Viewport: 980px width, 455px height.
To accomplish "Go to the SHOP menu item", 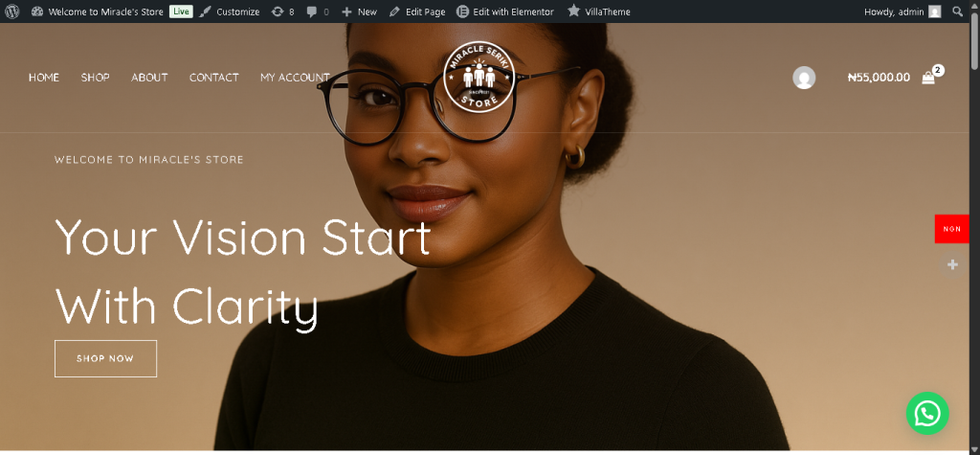I will click(x=95, y=78).
